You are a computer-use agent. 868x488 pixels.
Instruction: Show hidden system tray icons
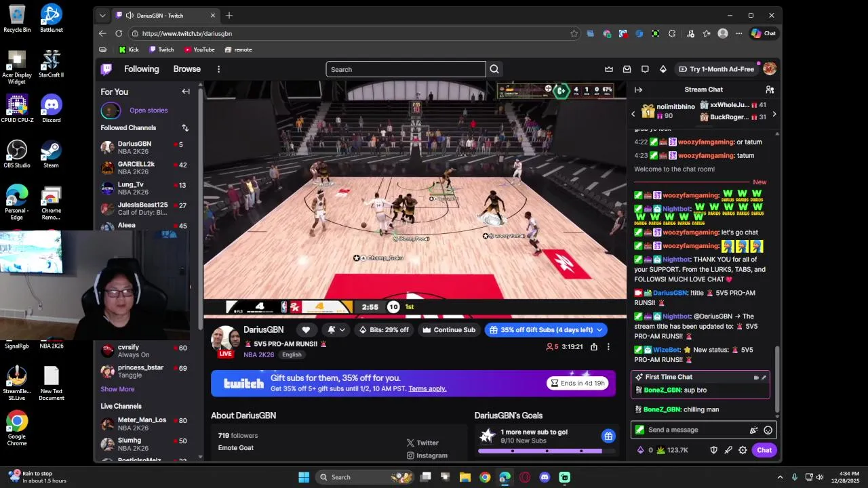[x=780, y=477]
